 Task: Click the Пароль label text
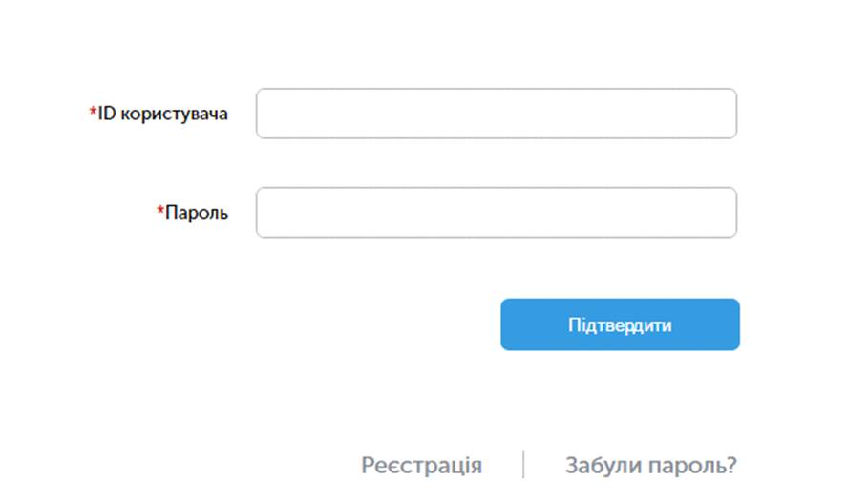click(197, 212)
